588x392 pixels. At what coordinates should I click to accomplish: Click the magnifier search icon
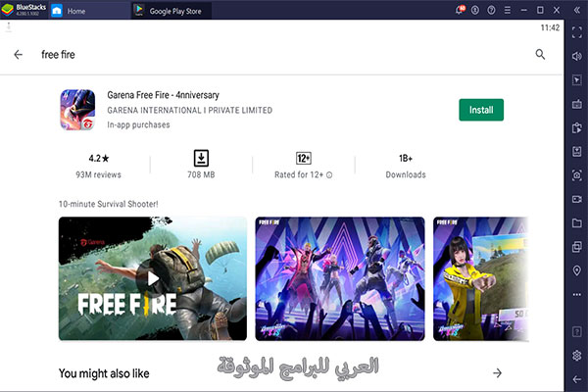(540, 55)
